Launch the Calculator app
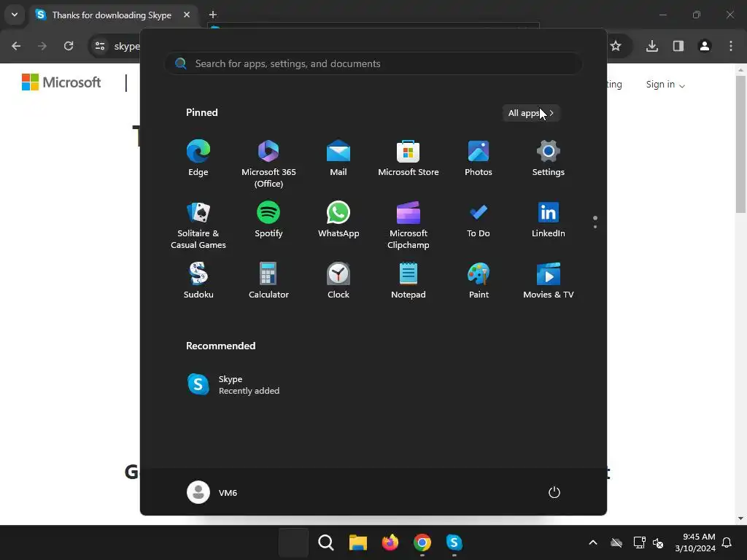This screenshot has height=560, width=747. [268, 281]
